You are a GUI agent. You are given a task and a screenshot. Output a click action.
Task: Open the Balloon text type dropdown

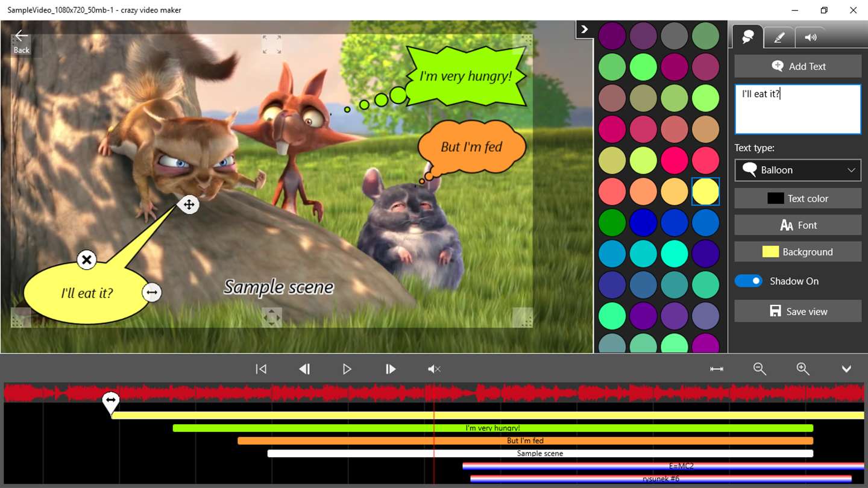797,170
